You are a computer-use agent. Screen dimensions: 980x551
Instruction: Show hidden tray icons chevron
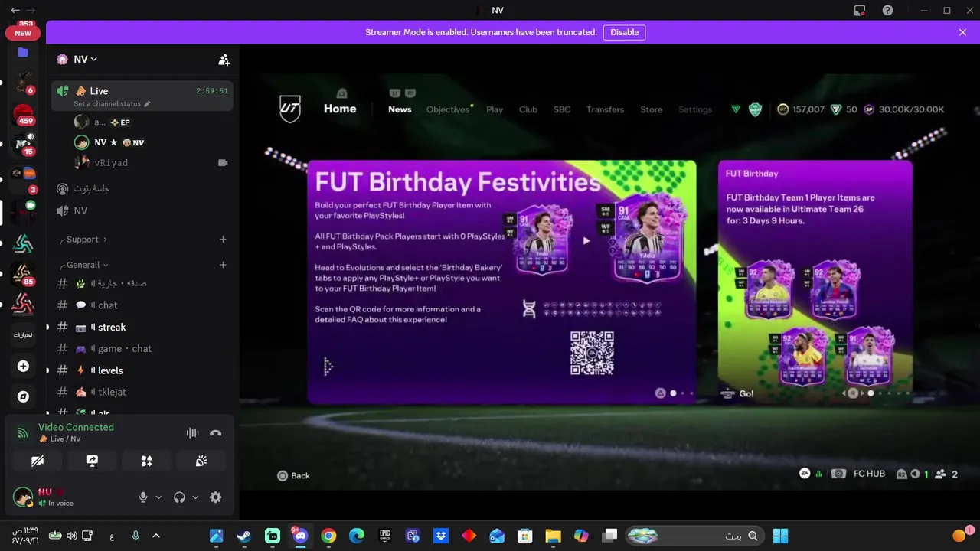pos(156,536)
